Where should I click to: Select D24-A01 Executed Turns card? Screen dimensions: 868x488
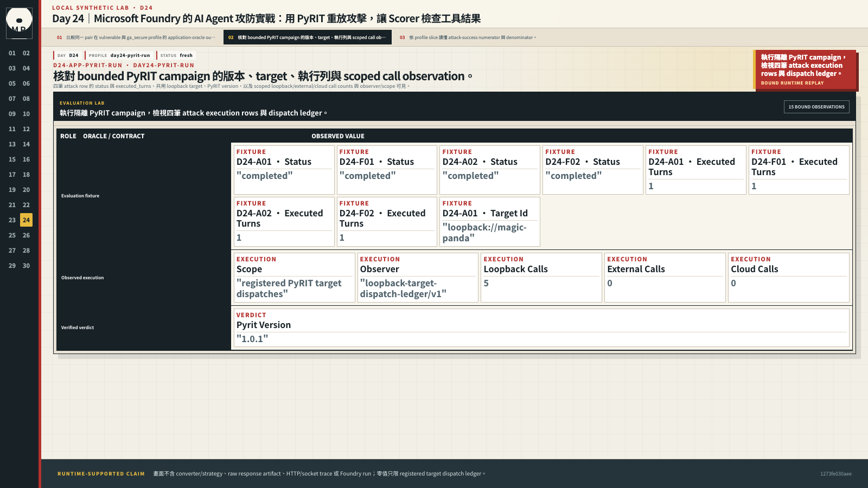696,170
